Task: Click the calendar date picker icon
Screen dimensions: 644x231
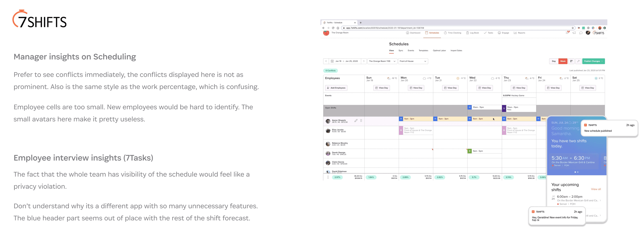Action: pos(332,61)
